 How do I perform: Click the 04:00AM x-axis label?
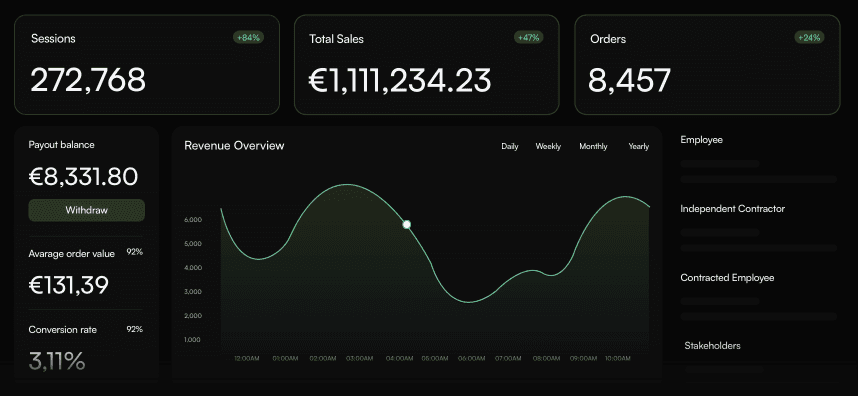[x=399, y=359]
